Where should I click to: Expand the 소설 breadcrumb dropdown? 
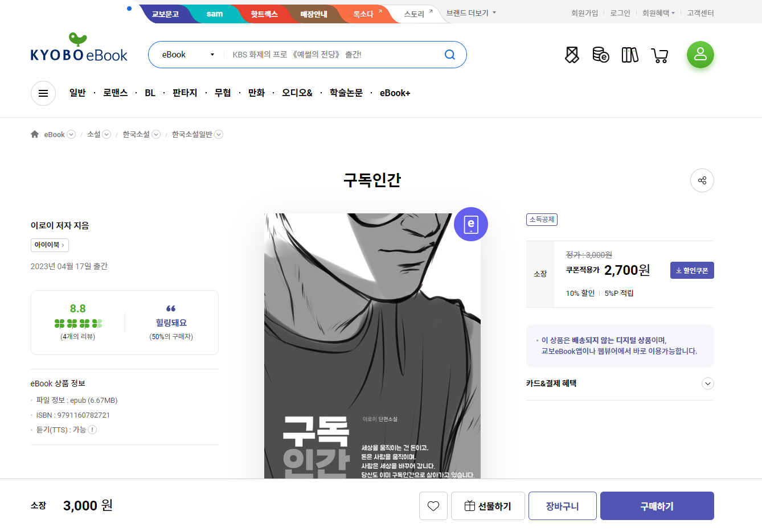coord(106,134)
